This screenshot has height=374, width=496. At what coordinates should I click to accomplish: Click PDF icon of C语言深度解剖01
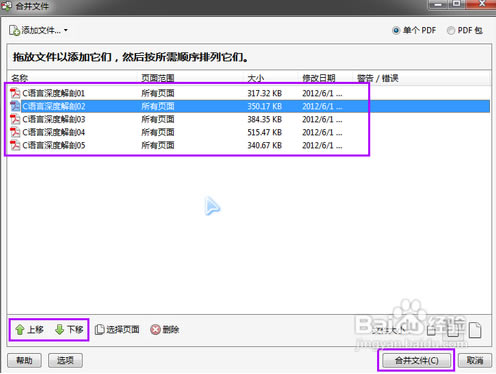(x=15, y=93)
